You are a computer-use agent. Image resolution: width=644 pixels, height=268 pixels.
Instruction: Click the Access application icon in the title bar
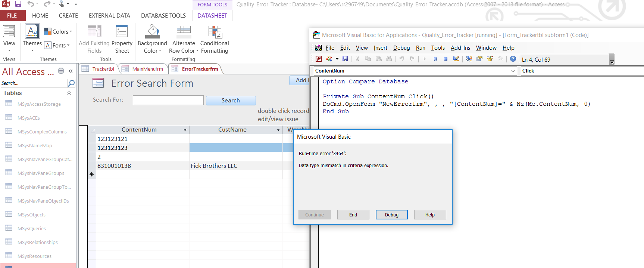tap(6, 4)
